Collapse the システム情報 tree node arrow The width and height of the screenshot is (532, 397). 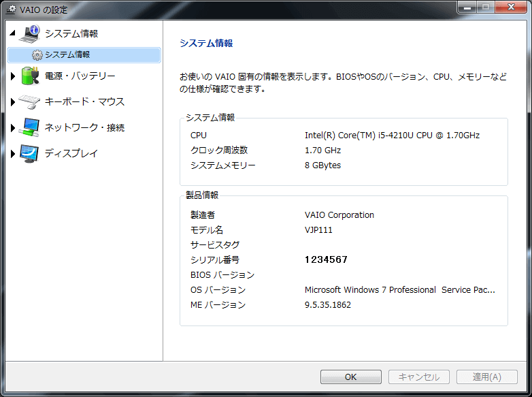tap(12, 33)
